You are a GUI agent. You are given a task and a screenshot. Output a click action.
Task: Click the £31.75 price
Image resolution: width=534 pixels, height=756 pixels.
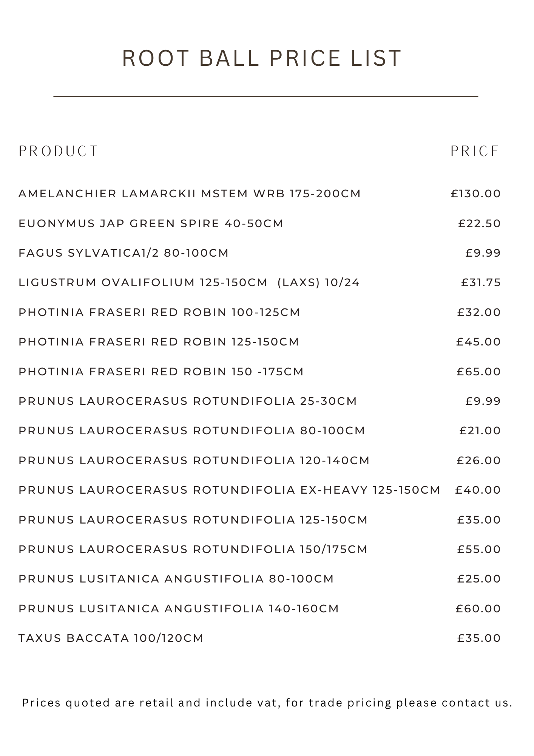[x=481, y=282]
